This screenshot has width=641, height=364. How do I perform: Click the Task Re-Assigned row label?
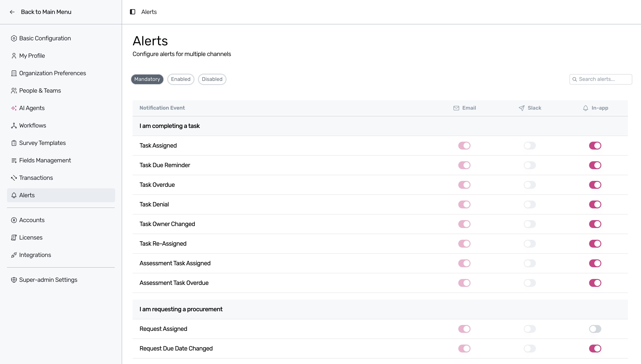tap(163, 244)
